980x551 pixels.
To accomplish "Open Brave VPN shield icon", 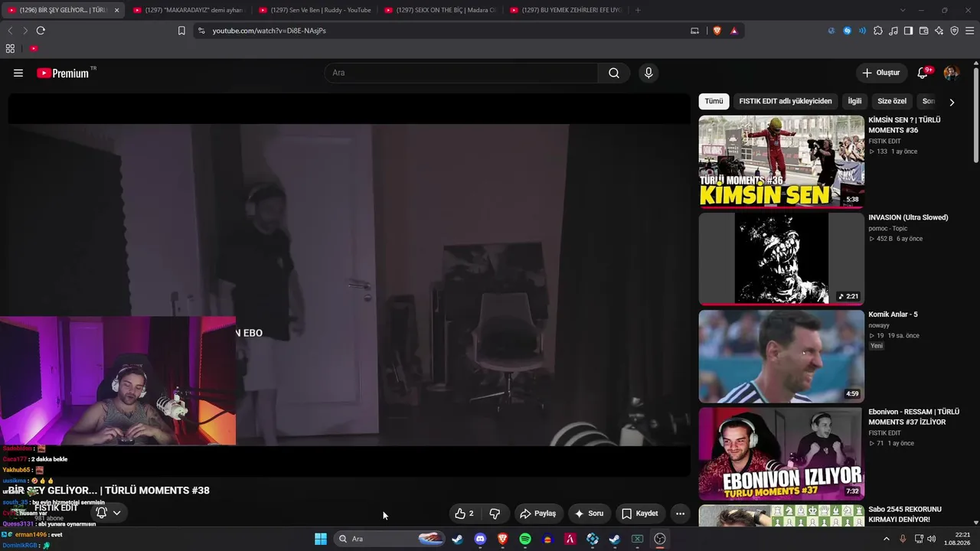I will 955,31.
